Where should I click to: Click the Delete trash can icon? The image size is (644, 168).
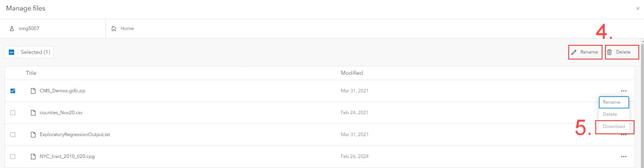click(x=609, y=52)
